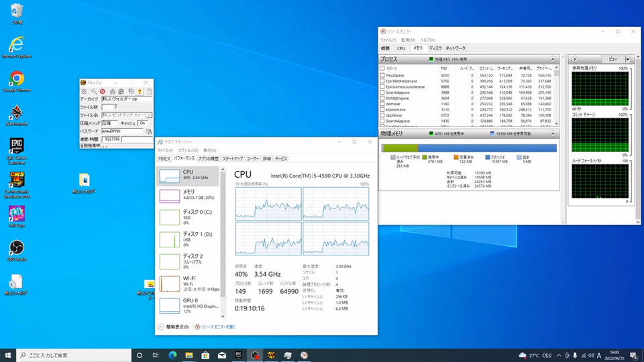Viewport: 644px width, 362px height.
Task: Switch to the ディスク tab in Resource Monitor
Action: click(x=435, y=48)
